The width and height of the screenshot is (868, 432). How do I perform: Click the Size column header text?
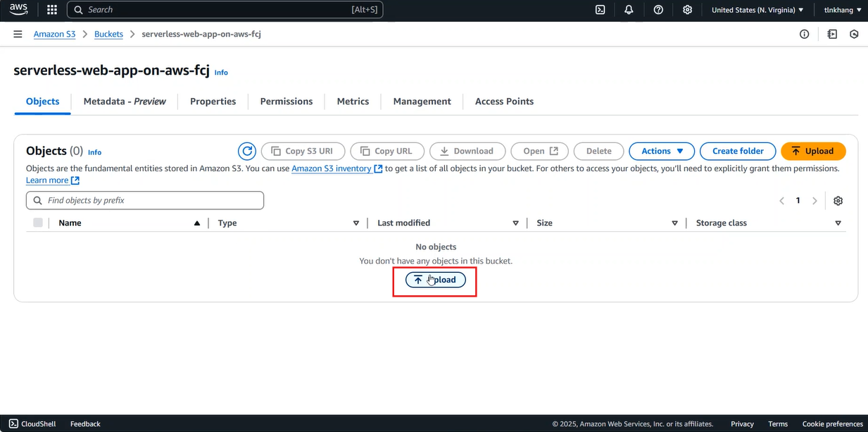tap(544, 223)
